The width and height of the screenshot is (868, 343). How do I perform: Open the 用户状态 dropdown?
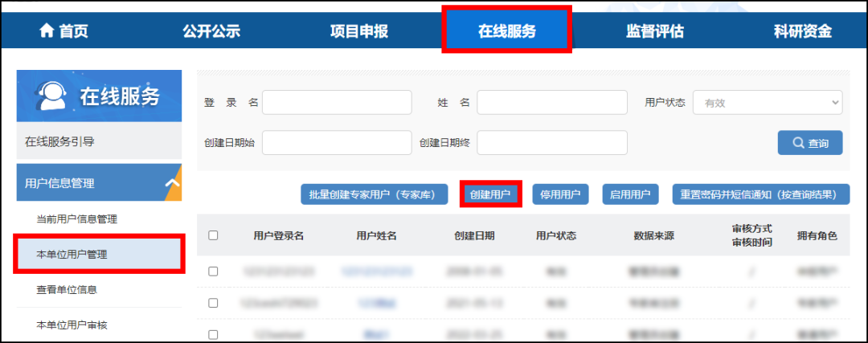767,103
